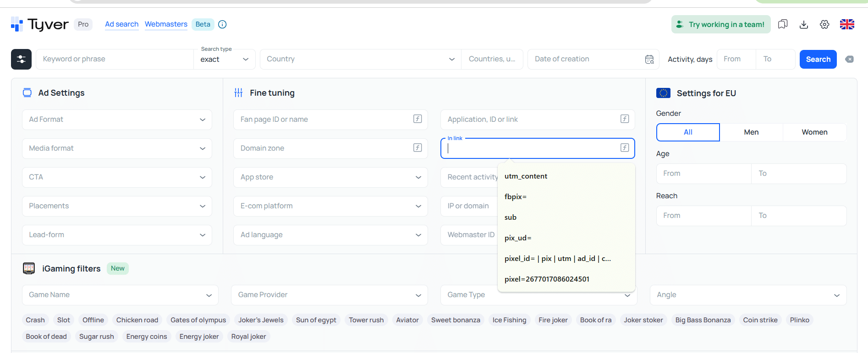Expand the Ad Format dropdown

(117, 119)
